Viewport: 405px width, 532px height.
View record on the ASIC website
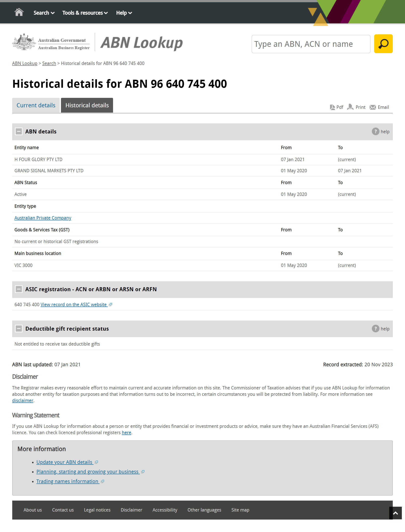click(x=74, y=304)
